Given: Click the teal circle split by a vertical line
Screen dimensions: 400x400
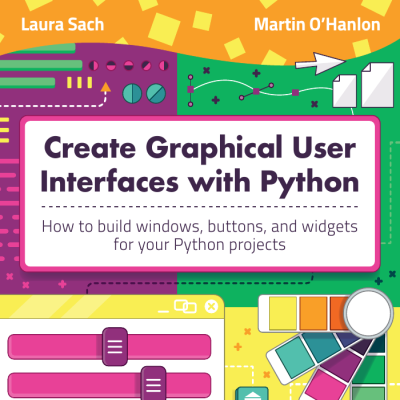Looking at the screenshot, I should click(132, 93).
